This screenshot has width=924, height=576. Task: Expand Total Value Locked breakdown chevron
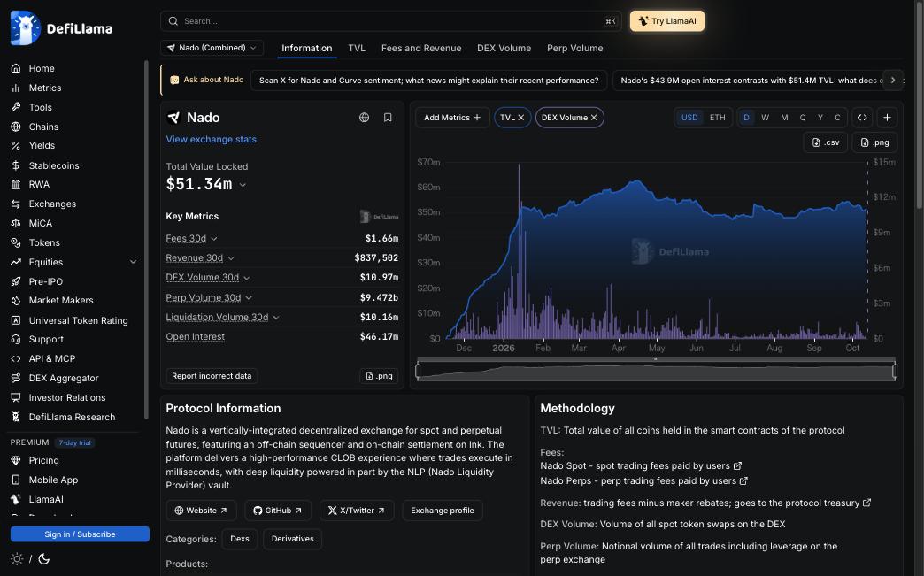pyautogui.click(x=243, y=185)
